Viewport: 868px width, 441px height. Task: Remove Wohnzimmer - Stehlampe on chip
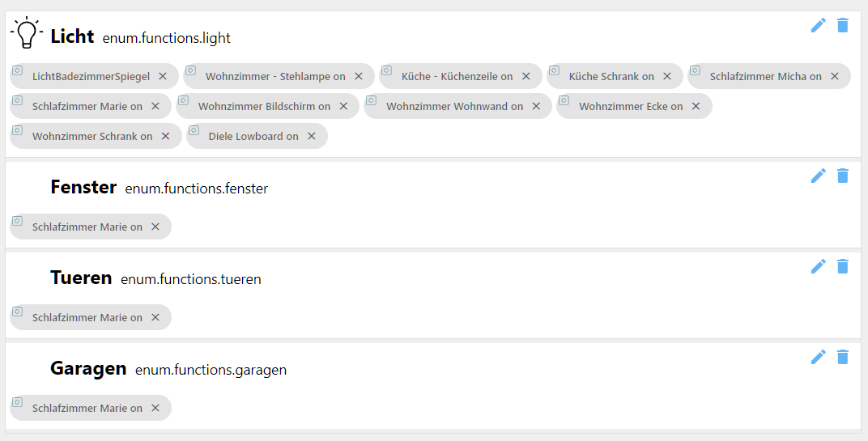point(359,76)
